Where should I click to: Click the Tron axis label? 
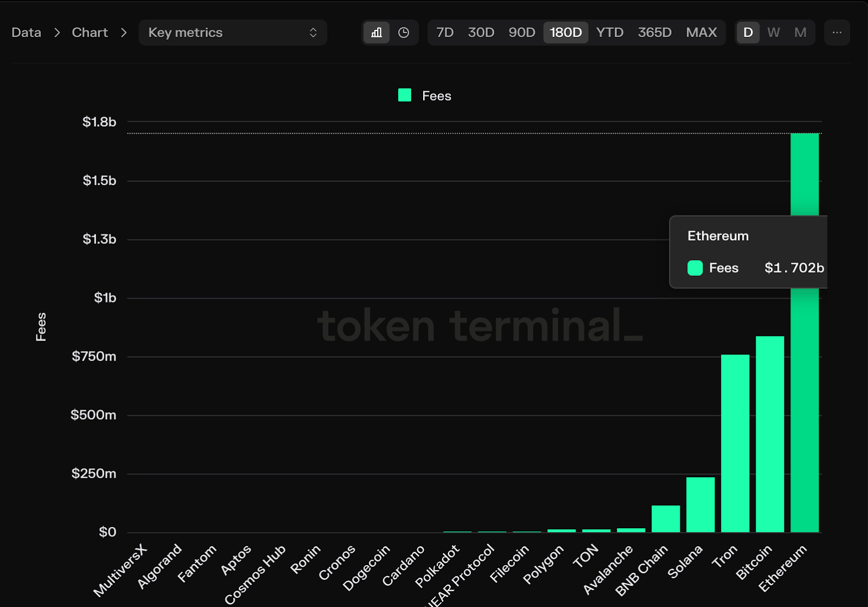point(724,556)
